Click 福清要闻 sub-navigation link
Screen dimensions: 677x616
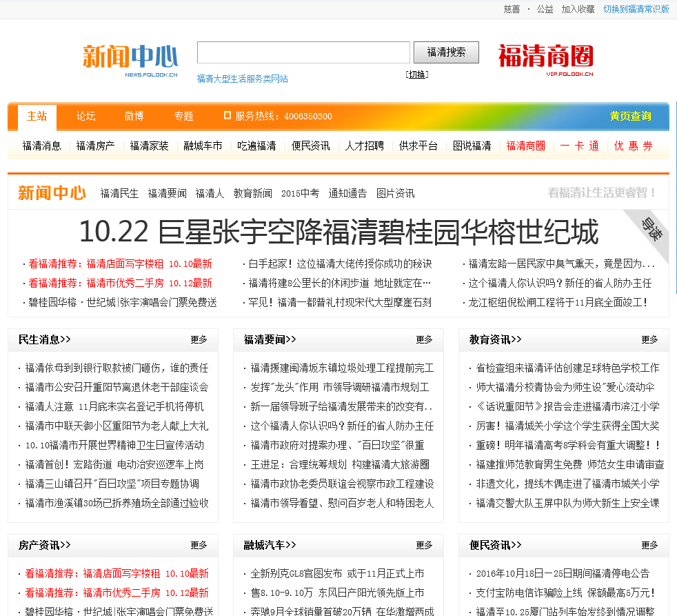[167, 194]
